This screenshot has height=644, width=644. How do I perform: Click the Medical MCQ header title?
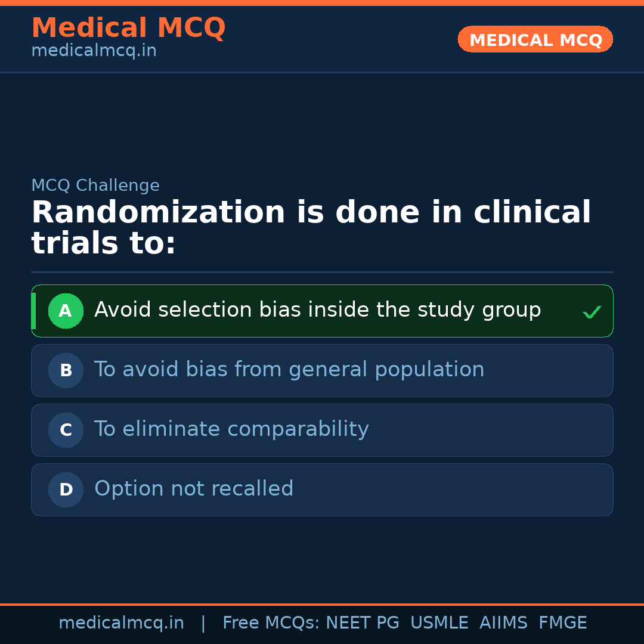128,27
